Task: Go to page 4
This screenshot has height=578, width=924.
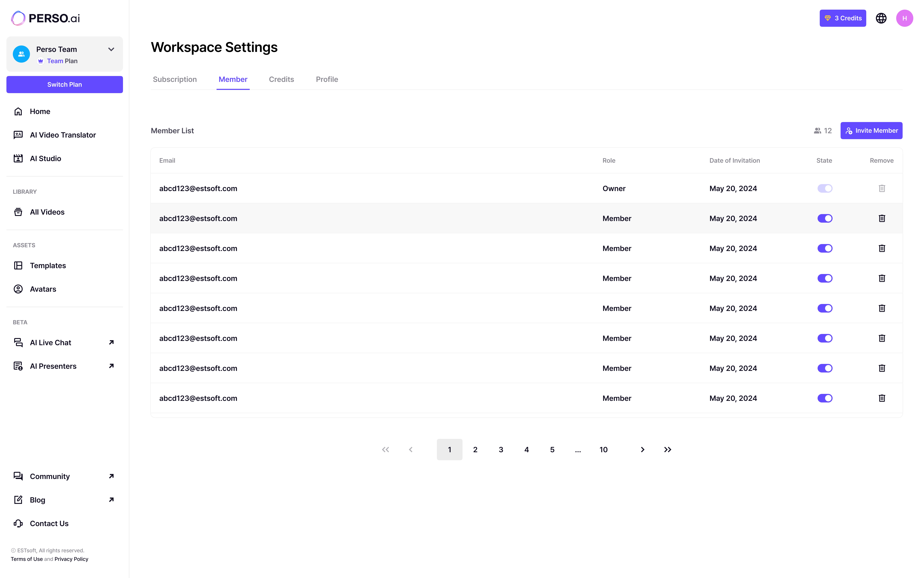Action: [527, 450]
